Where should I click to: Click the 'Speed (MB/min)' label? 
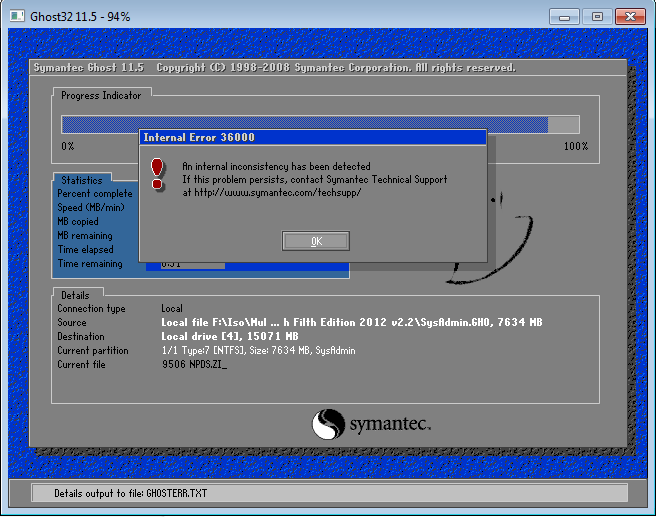[91, 207]
